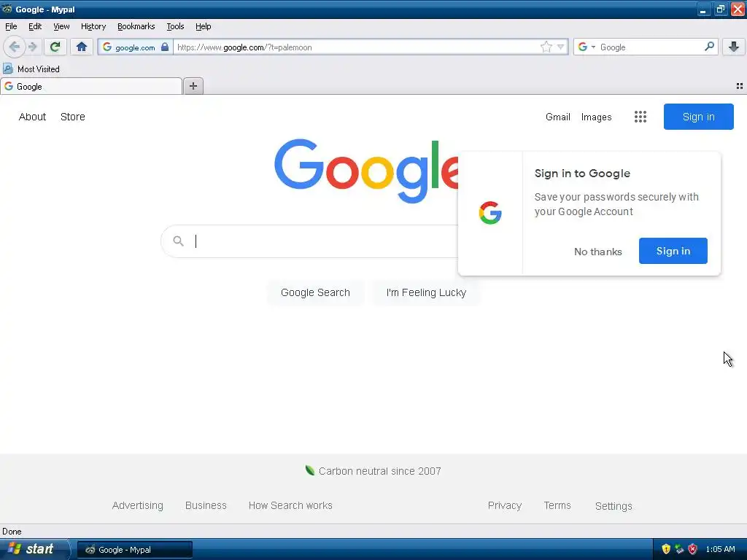Reload the page with the refresh icon
This screenshot has height=560, width=747.
[x=55, y=47]
